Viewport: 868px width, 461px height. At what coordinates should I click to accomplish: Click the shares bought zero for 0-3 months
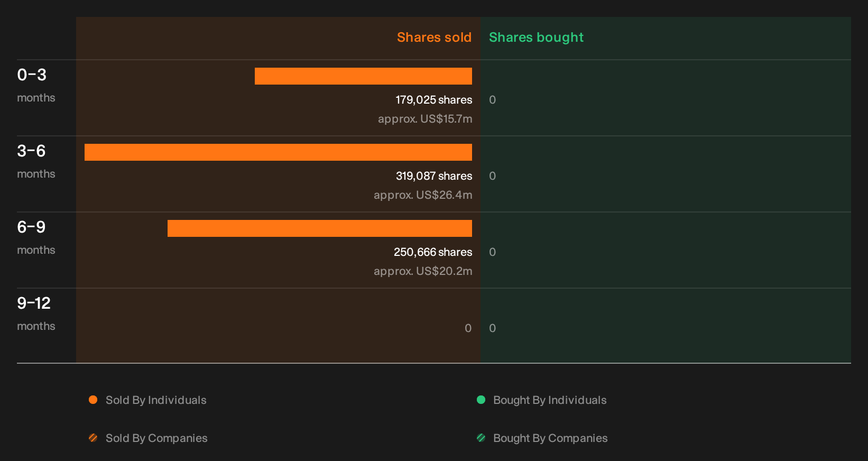(x=492, y=100)
